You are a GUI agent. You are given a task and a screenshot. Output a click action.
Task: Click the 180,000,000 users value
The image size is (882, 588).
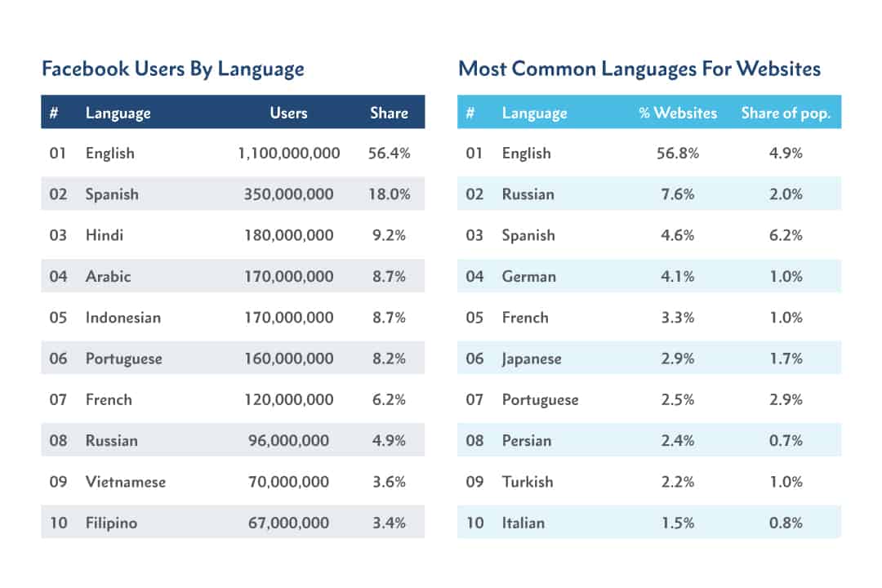point(288,235)
